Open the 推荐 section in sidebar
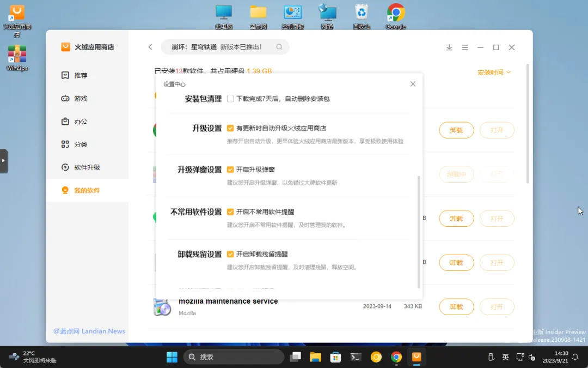This screenshot has height=368, width=588. pyautogui.click(x=87, y=75)
